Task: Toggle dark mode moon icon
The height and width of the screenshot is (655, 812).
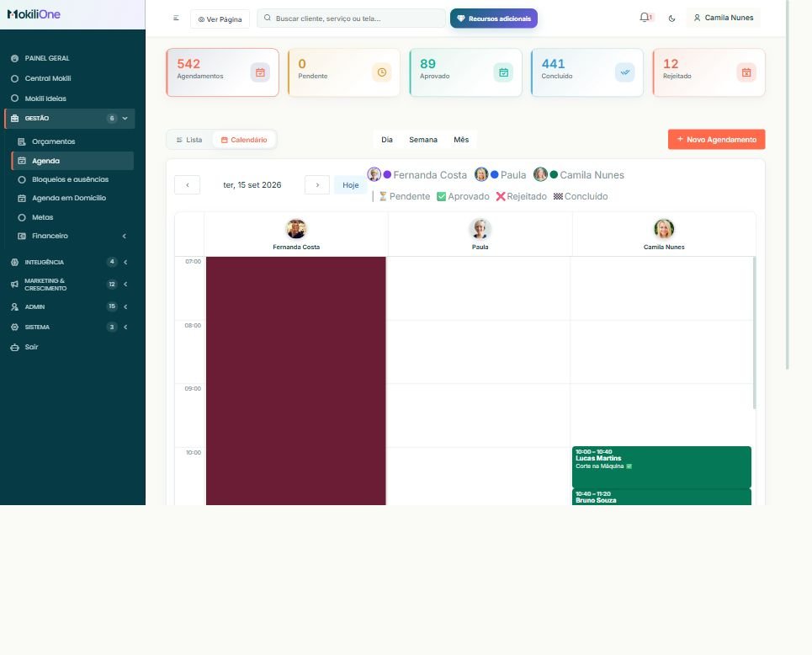Action: point(671,19)
